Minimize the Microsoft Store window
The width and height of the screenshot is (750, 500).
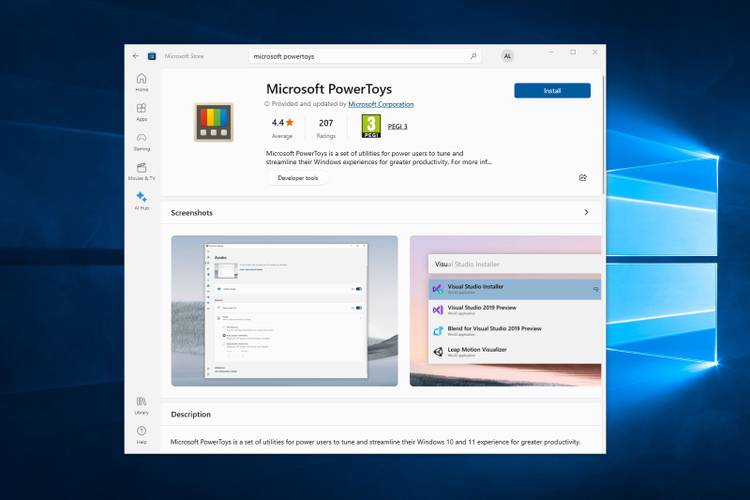tap(551, 52)
